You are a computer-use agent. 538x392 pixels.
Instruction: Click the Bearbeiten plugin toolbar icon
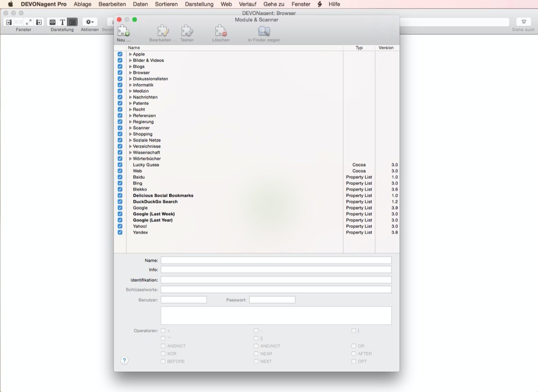click(x=163, y=31)
